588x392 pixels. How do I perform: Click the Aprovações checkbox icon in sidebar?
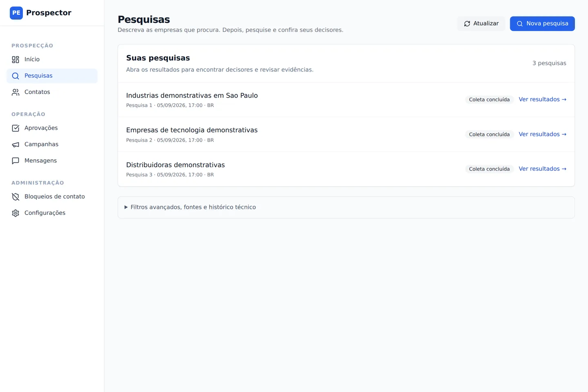[16, 128]
